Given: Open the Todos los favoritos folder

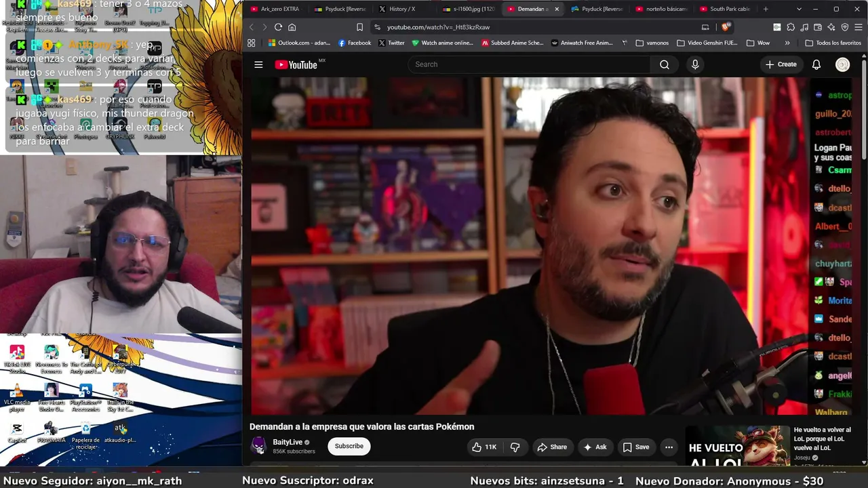Looking at the screenshot, I should tap(833, 43).
